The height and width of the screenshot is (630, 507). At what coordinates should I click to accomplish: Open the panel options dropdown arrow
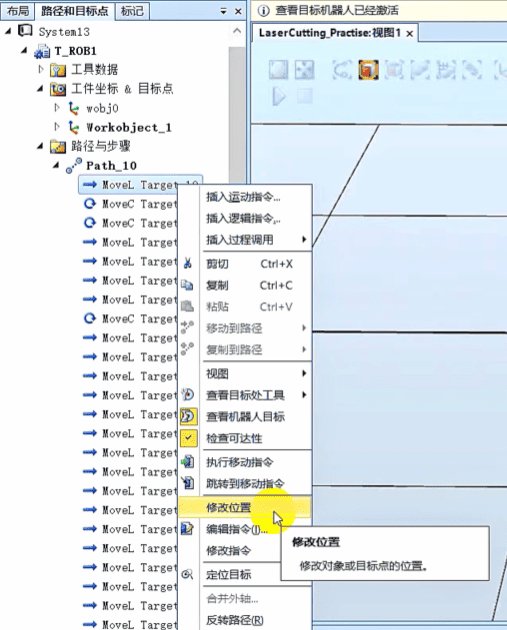click(224, 12)
